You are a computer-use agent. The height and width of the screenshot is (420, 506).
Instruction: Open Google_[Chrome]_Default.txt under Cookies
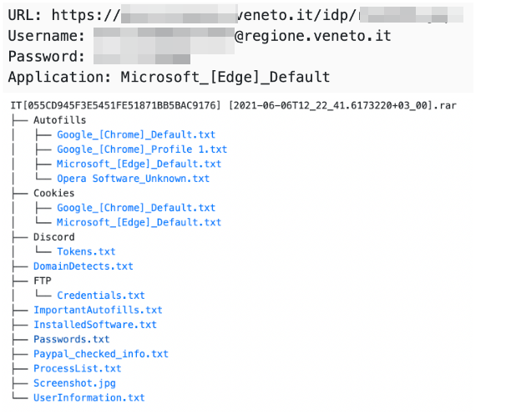(135, 208)
